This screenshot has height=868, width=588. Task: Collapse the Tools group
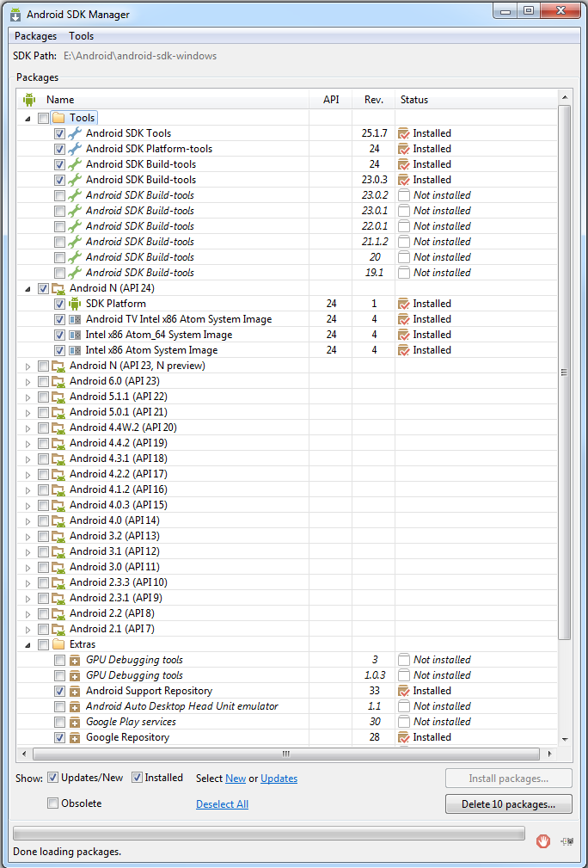click(x=28, y=119)
